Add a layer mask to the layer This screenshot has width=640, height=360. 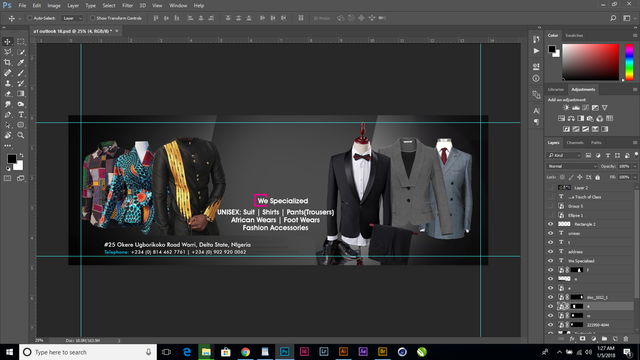tap(582, 339)
